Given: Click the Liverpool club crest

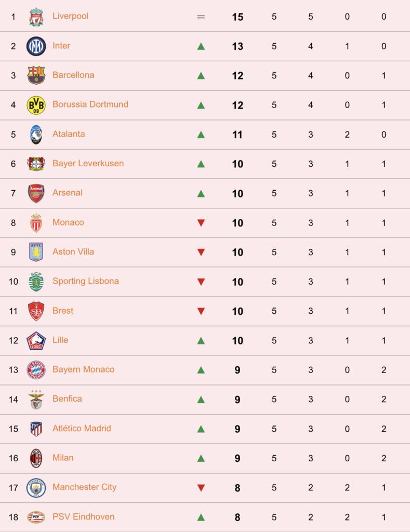Looking at the screenshot, I should (36, 17).
